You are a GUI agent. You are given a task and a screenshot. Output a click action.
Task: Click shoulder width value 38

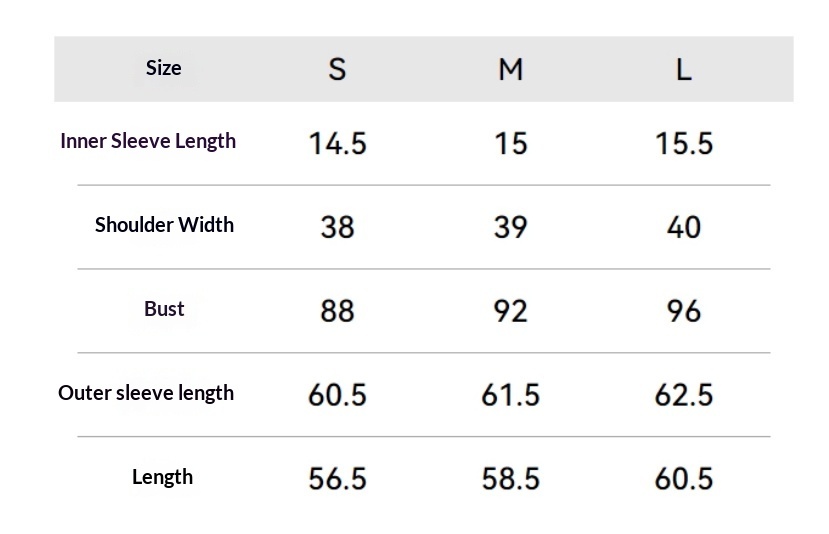tap(337, 227)
